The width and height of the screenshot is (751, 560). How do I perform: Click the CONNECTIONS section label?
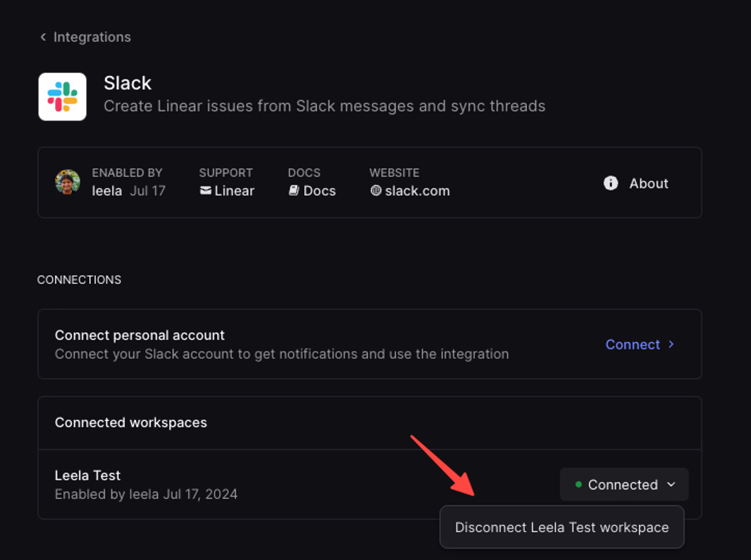pyautogui.click(x=79, y=280)
